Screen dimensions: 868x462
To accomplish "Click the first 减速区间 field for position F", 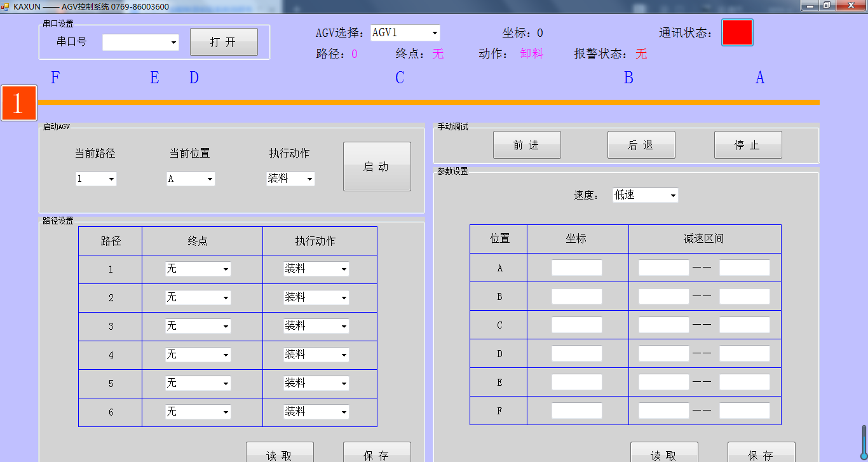I will [664, 411].
